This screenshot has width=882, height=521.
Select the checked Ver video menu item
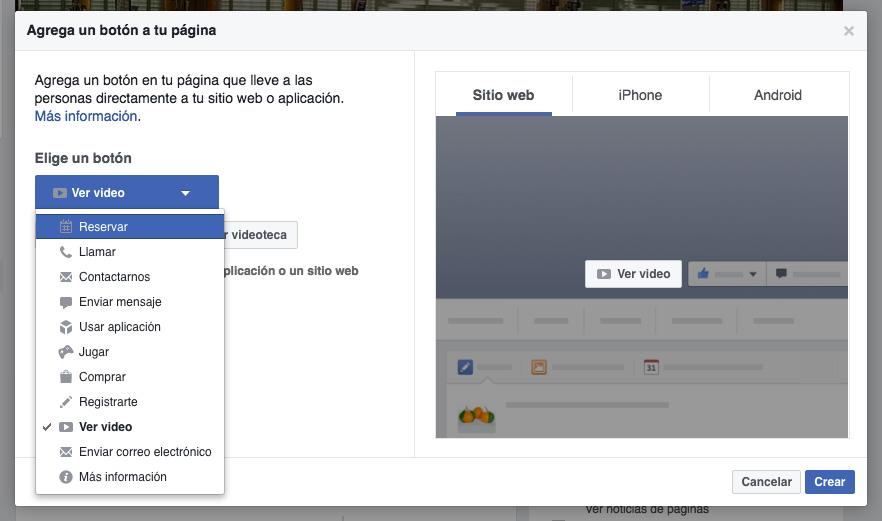pyautogui.click(x=129, y=427)
